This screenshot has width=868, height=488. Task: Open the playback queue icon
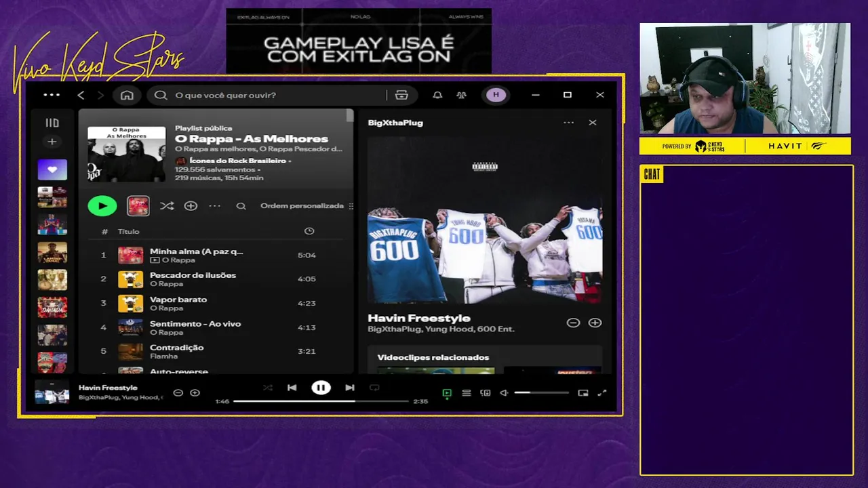[x=466, y=392]
